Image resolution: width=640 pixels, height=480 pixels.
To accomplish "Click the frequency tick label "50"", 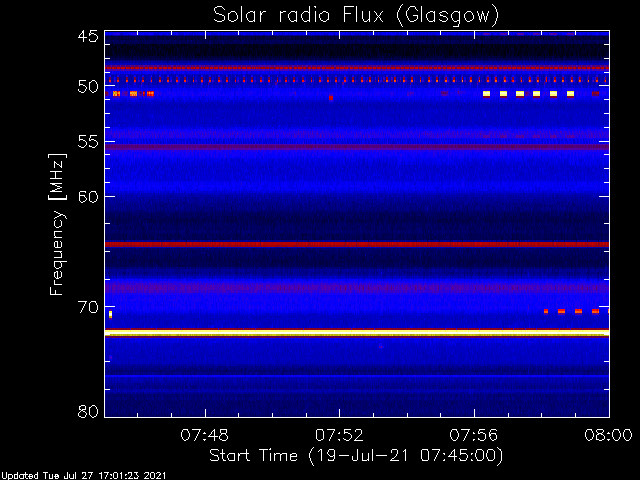I will tap(88, 87).
